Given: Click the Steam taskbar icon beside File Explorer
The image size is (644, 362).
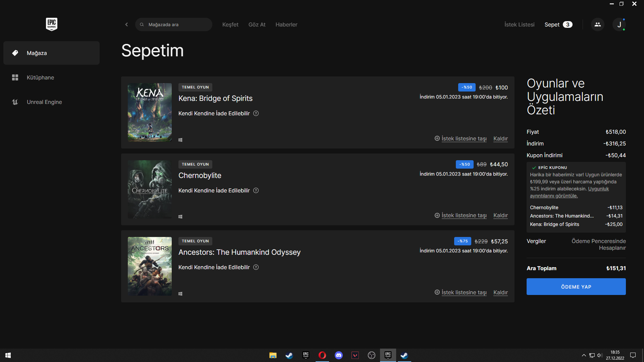Looking at the screenshot, I should (x=289, y=355).
